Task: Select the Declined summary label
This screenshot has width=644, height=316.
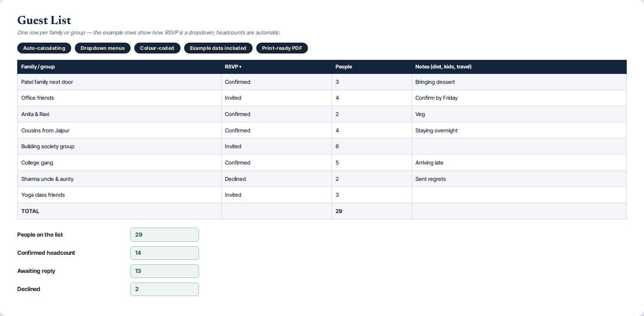Action: tap(29, 289)
